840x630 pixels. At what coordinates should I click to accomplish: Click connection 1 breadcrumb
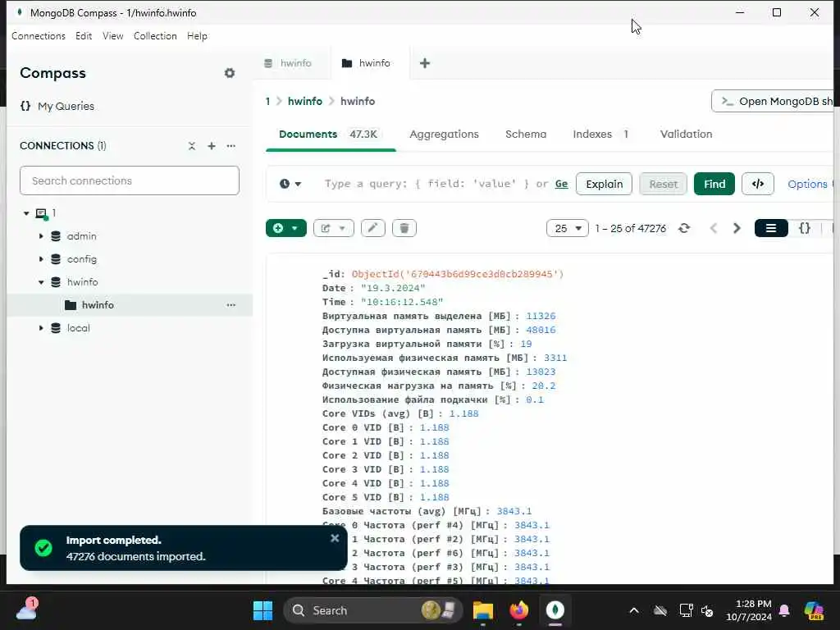coord(268,101)
